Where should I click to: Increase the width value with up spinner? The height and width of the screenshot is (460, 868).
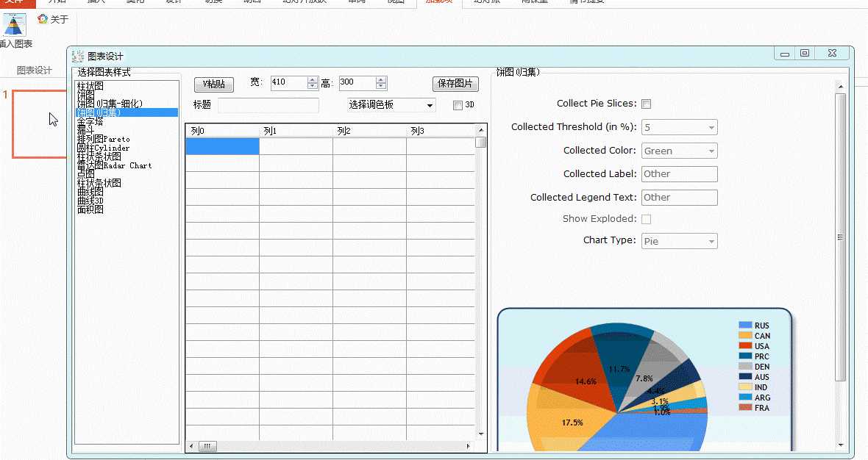[313, 79]
